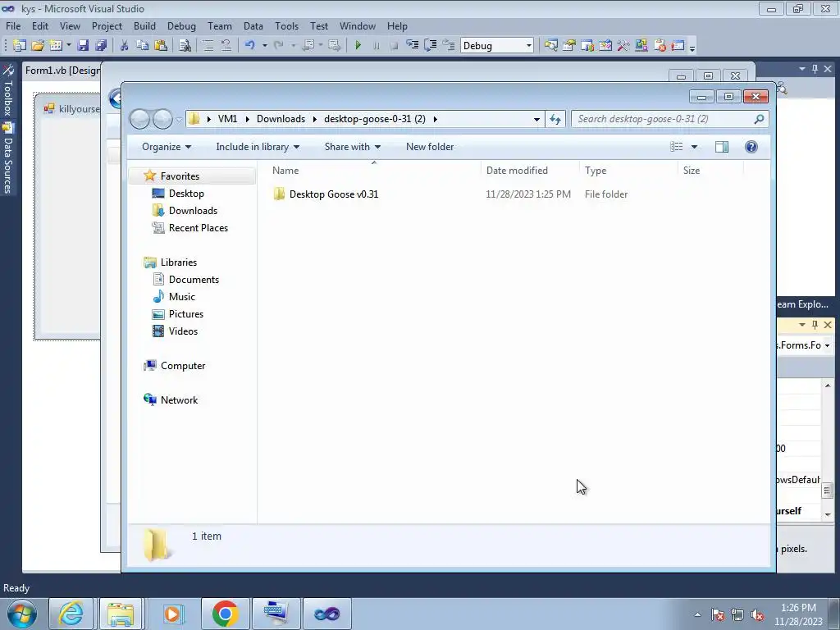Open the Project menu
This screenshot has height=630, width=840.
[x=107, y=26]
